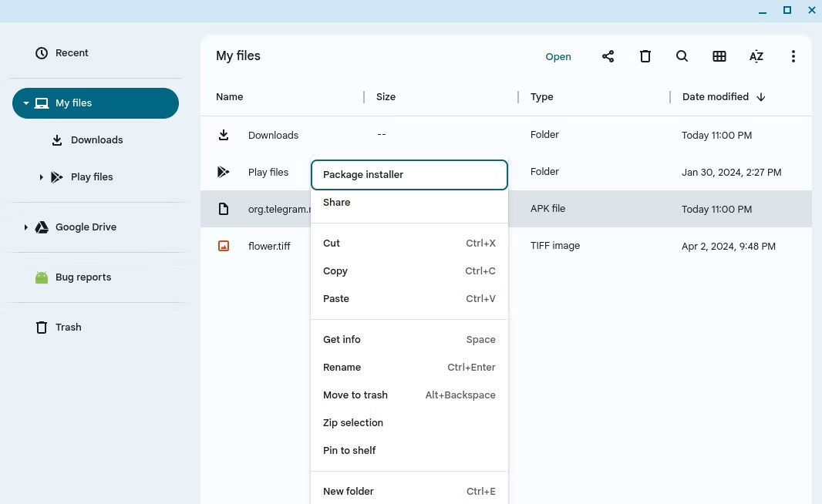This screenshot has width=822, height=504.
Task: Open search with the magnifier icon
Action: (x=682, y=56)
